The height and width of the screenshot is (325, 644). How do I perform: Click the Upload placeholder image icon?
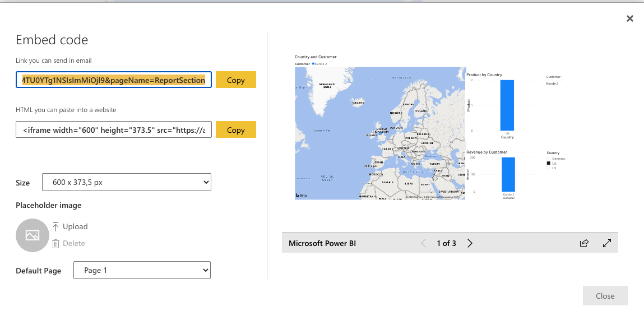point(56,226)
